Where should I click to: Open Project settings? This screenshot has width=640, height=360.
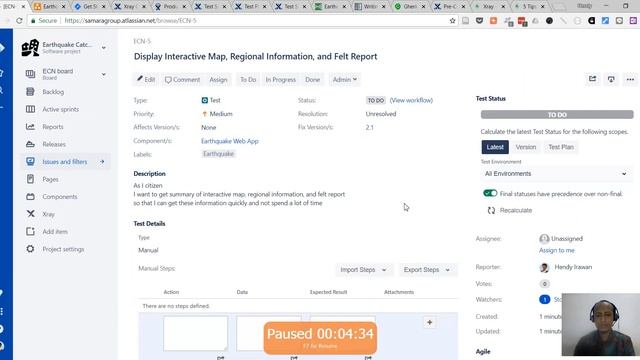[x=63, y=249]
